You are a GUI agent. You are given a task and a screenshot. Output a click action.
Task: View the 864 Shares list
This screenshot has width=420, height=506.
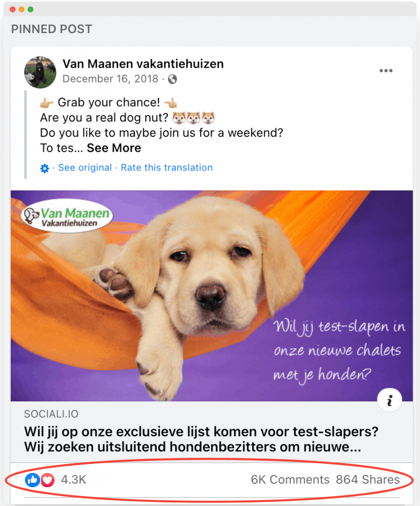click(x=368, y=480)
